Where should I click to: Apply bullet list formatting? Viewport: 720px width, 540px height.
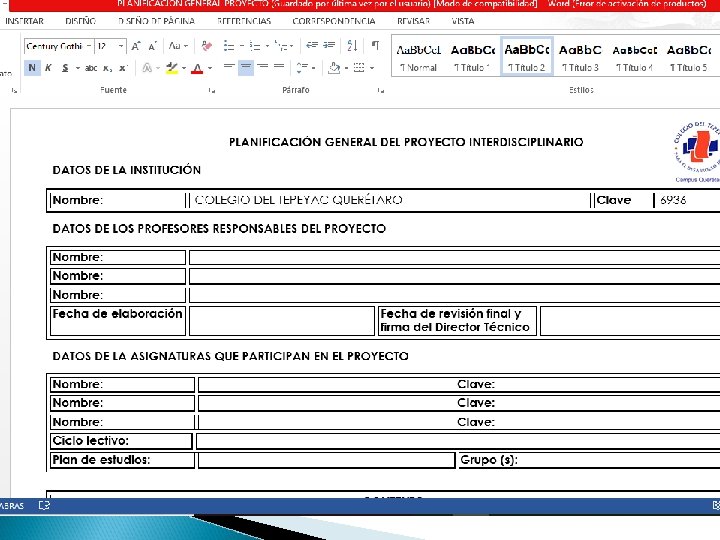[229, 46]
